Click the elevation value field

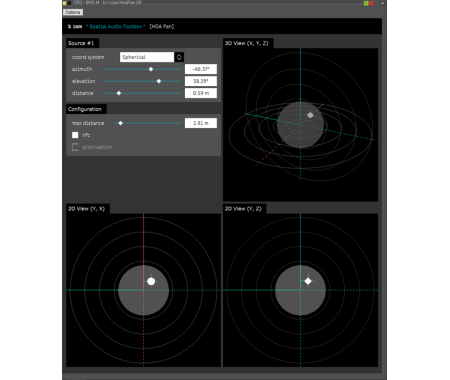point(201,81)
